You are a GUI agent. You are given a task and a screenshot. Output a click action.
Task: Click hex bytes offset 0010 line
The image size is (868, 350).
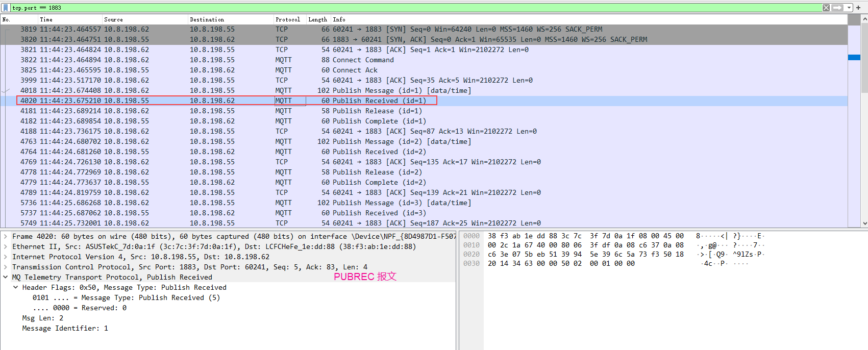tap(586, 245)
